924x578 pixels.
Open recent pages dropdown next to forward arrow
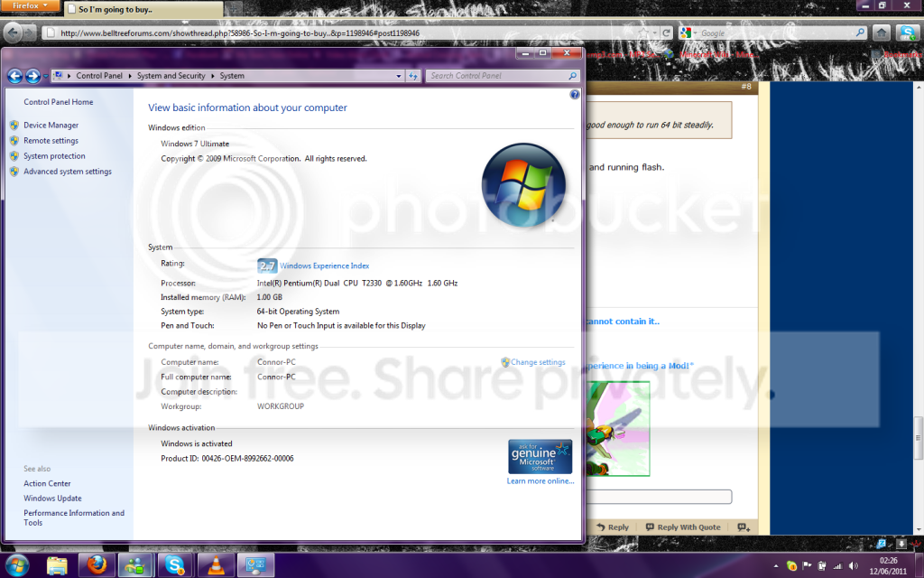click(x=45, y=76)
